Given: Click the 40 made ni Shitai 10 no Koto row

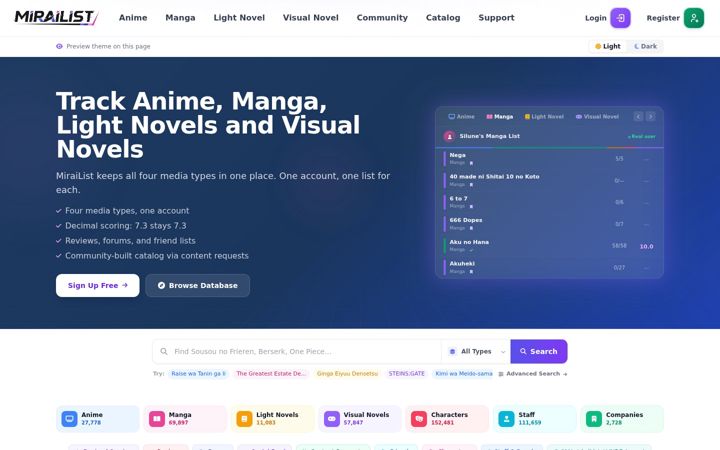Looking at the screenshot, I should 549,180.
